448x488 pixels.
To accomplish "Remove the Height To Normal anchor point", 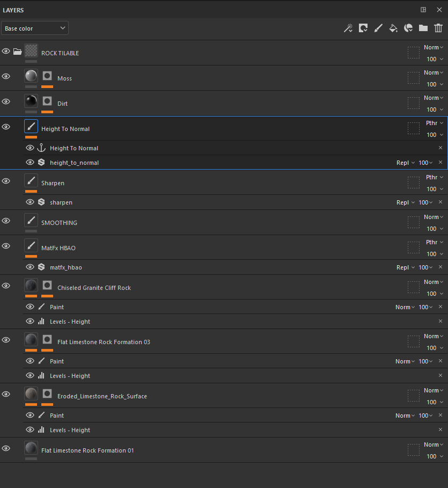I will (440, 148).
